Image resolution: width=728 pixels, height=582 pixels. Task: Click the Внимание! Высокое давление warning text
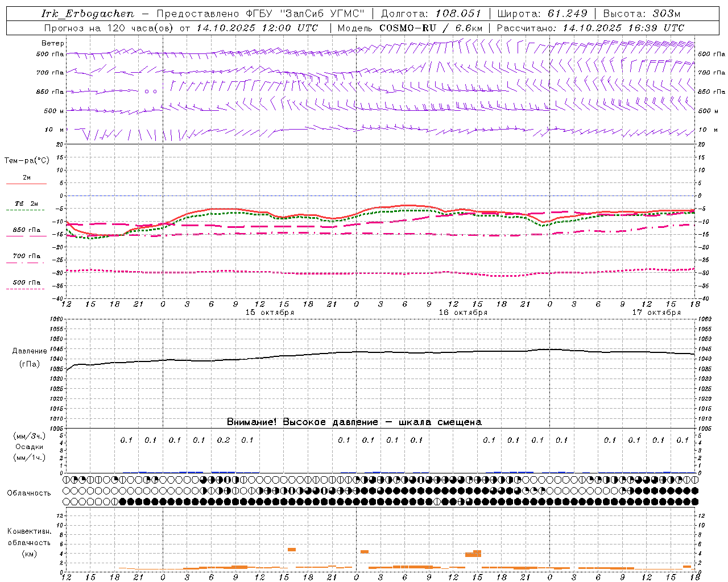tap(354, 422)
